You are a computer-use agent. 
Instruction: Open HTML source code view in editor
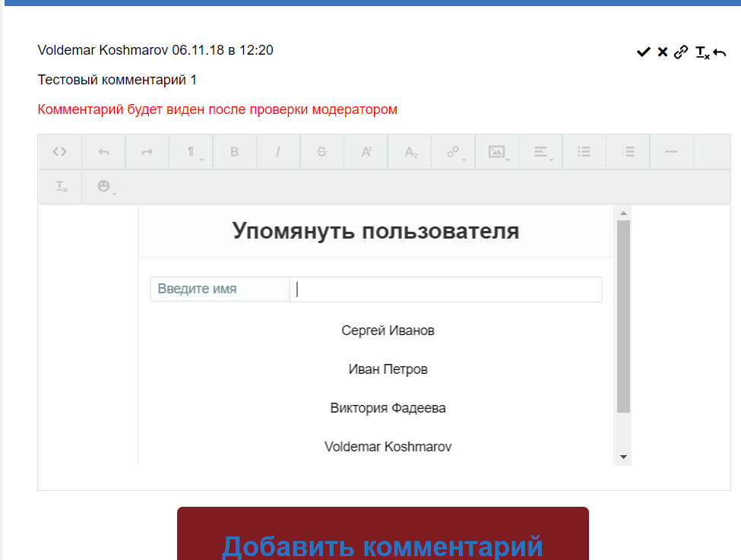59,152
